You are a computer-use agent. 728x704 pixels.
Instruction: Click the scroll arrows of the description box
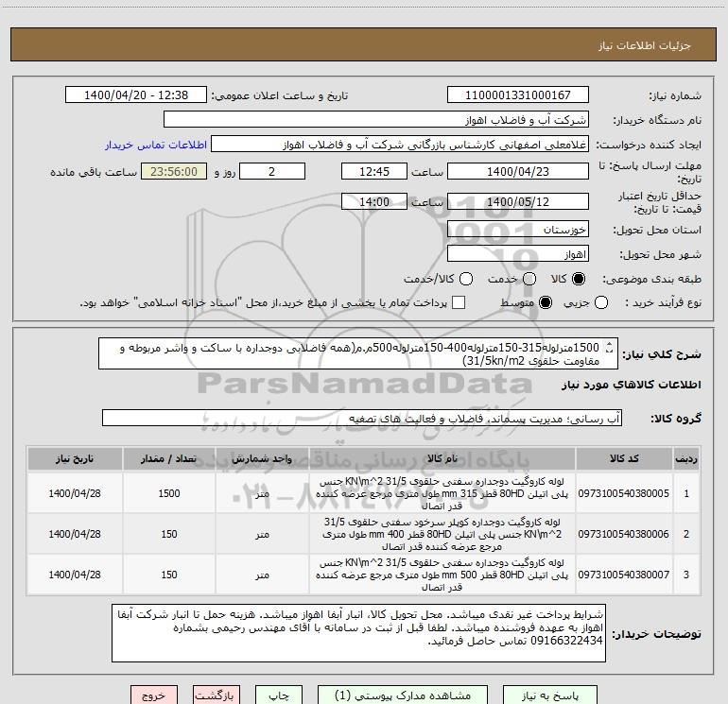click(x=609, y=348)
